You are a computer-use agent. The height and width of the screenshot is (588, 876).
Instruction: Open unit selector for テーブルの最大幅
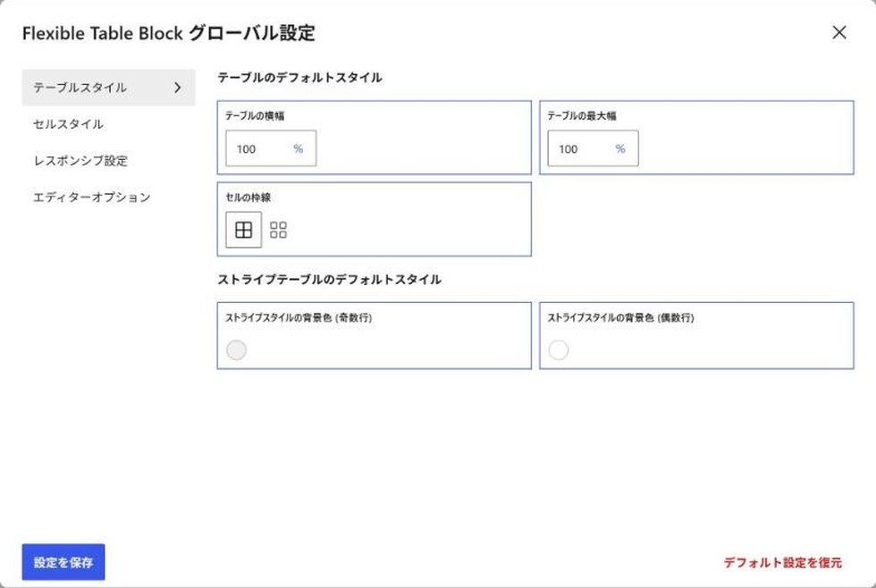pyautogui.click(x=620, y=148)
